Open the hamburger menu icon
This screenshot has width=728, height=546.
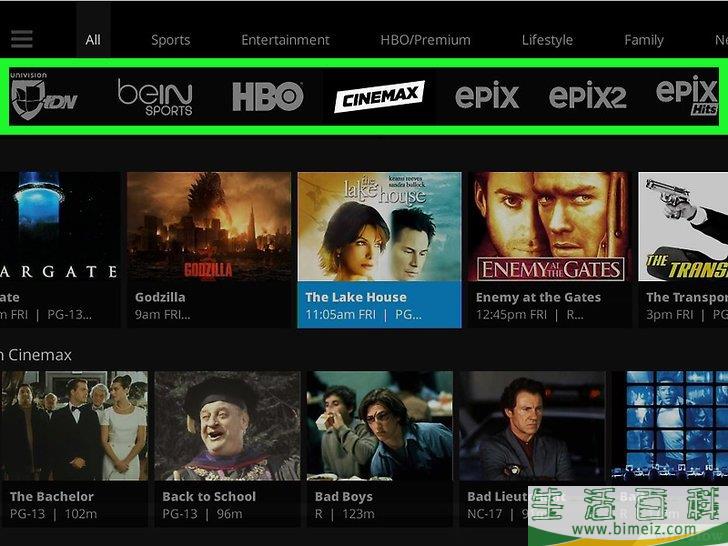[22, 39]
